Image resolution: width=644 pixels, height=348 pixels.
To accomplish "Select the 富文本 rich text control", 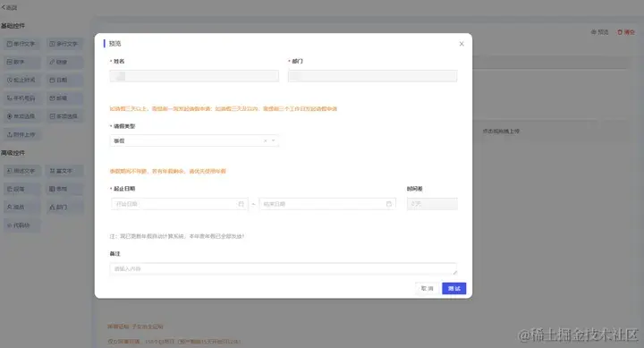I will click(64, 171).
